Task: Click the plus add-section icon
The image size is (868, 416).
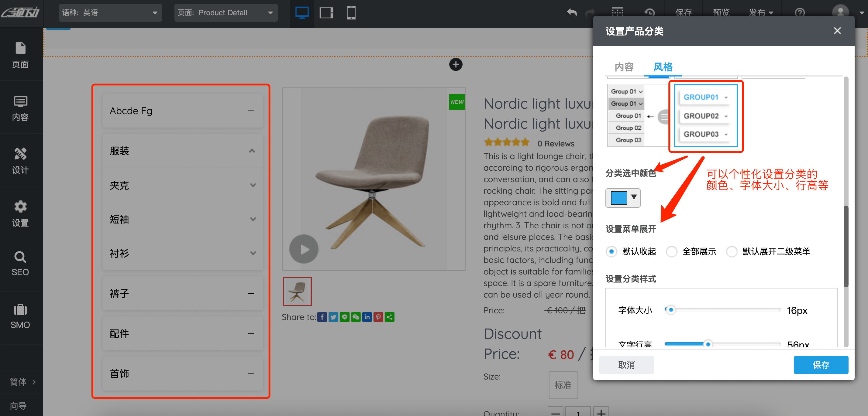Action: [x=456, y=64]
